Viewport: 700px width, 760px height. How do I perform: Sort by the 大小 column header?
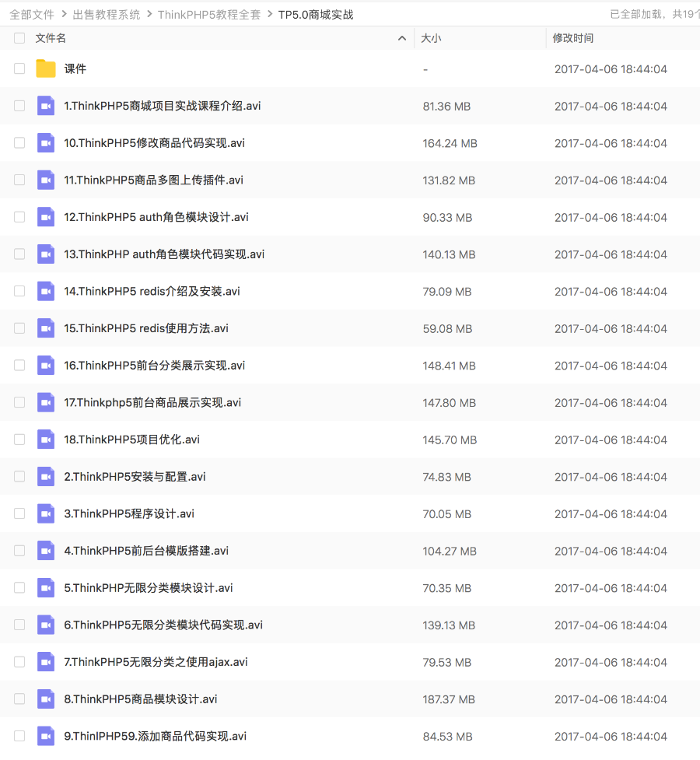tap(431, 38)
